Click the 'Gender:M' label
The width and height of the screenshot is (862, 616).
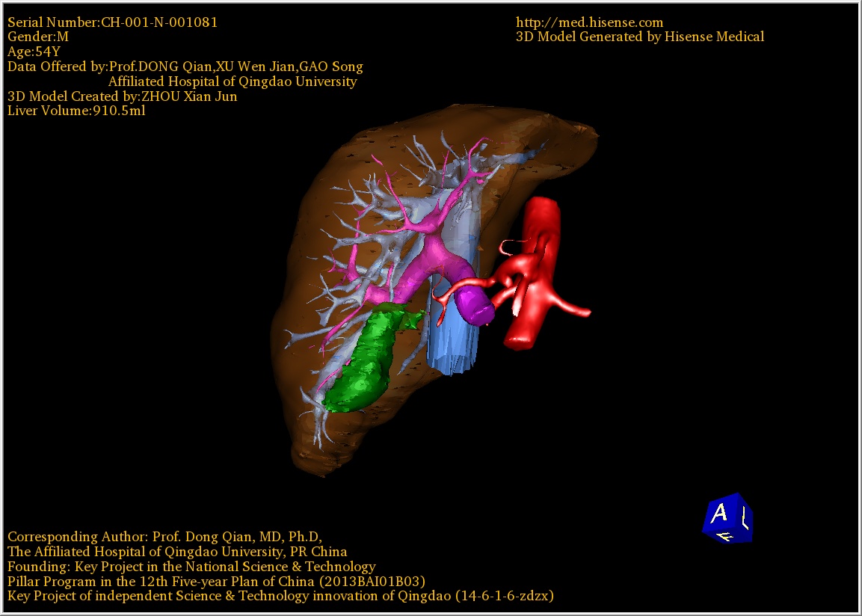[38, 37]
